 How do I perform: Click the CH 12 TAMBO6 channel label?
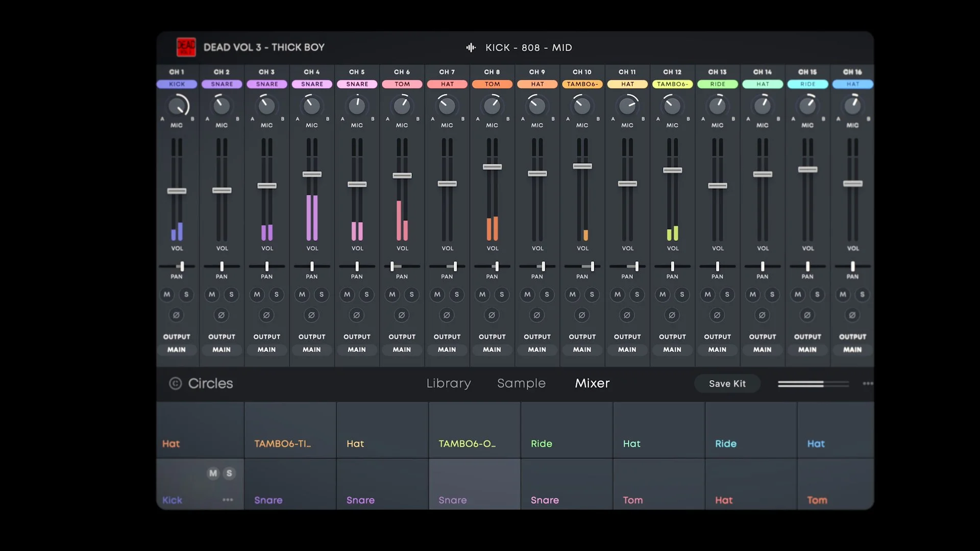672,84
